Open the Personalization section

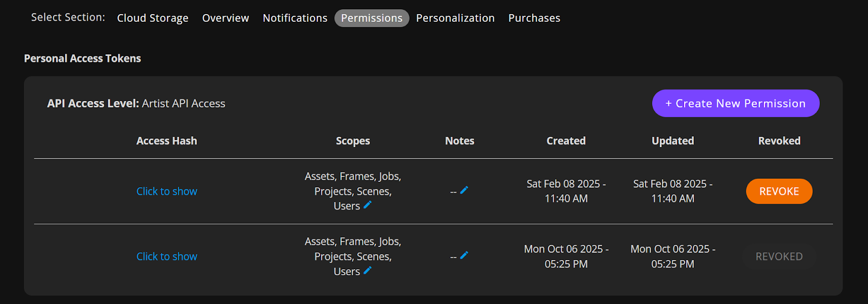point(455,18)
